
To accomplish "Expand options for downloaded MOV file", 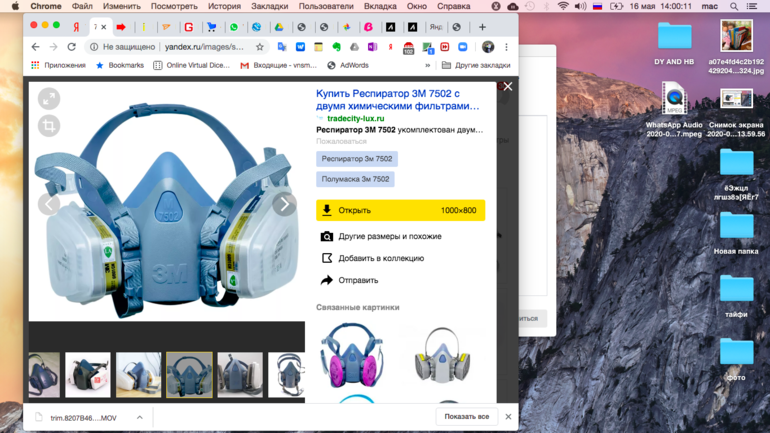I will (140, 418).
